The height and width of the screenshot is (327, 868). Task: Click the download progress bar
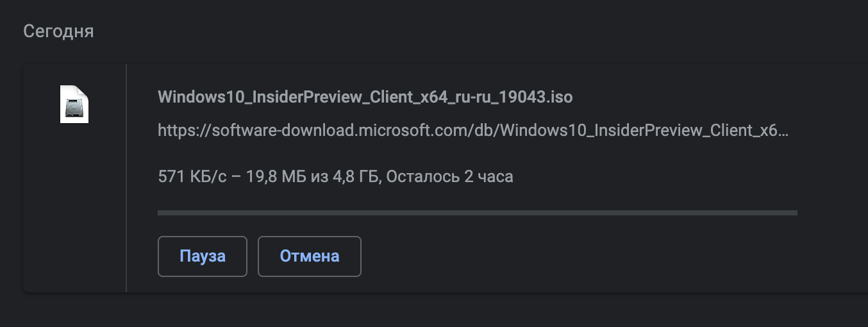[477, 212]
